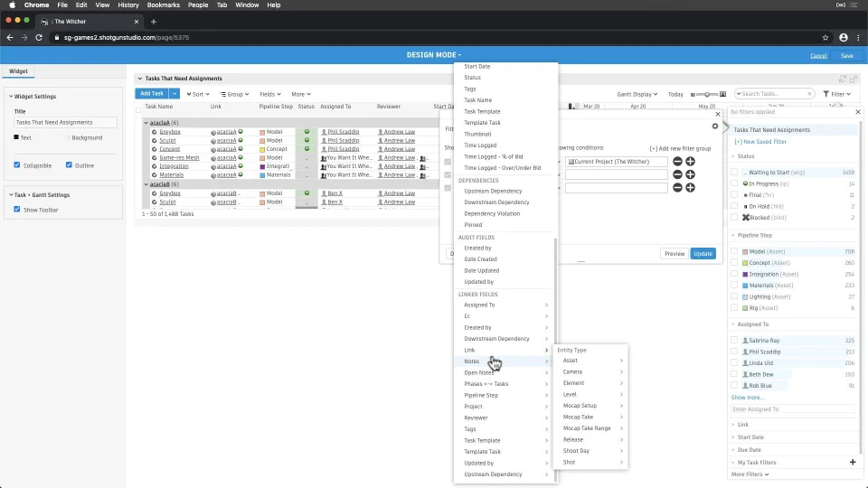Click into the Title input field

[65, 122]
